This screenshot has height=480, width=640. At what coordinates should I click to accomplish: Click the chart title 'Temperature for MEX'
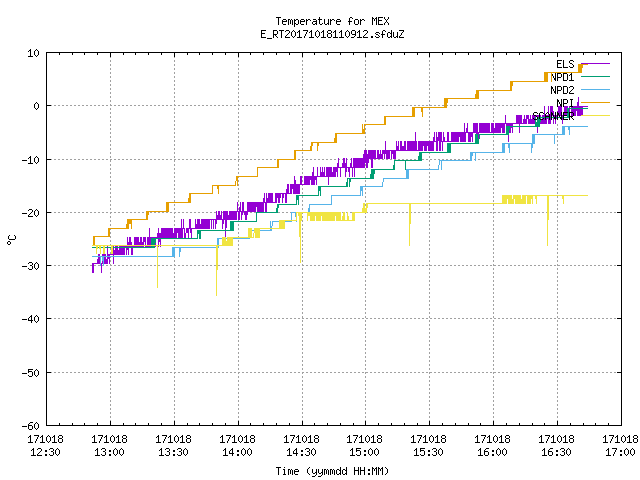tap(332, 21)
